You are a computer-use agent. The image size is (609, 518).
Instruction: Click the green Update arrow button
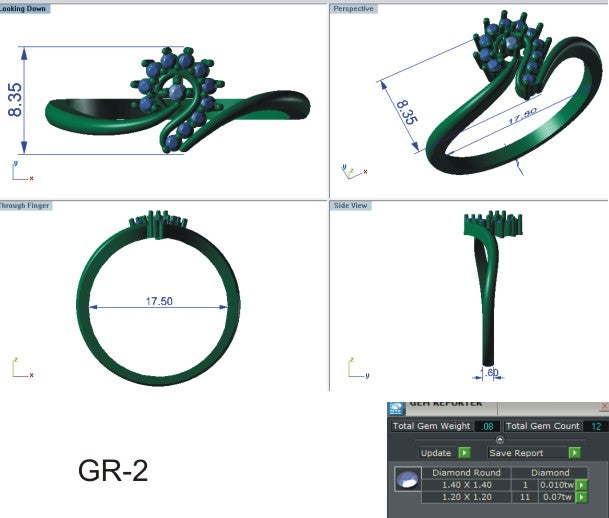click(463, 453)
